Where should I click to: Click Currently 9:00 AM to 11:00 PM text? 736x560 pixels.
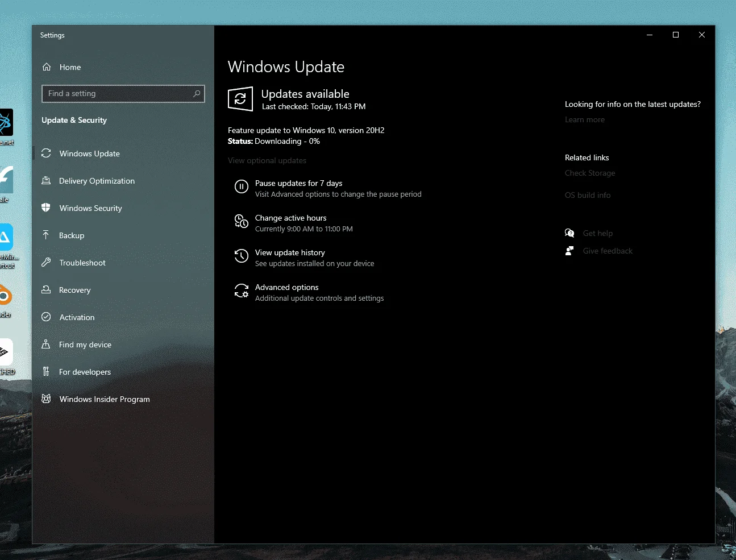pos(304,229)
